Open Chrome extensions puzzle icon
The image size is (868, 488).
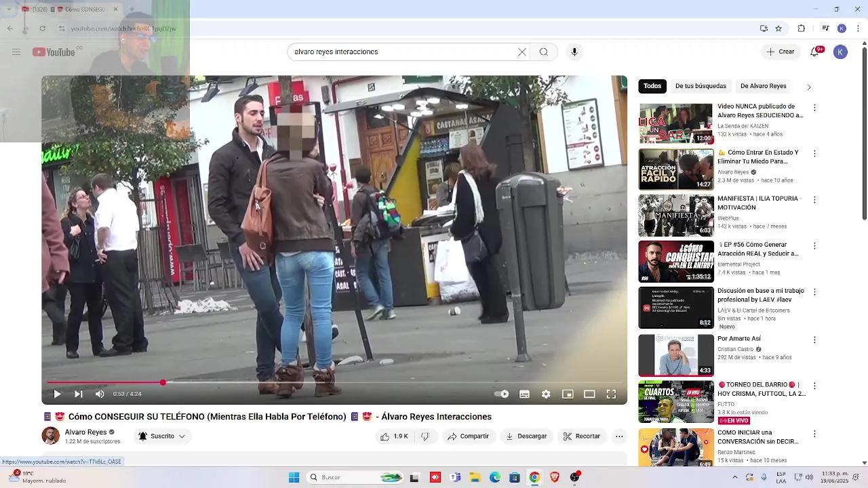[802, 28]
